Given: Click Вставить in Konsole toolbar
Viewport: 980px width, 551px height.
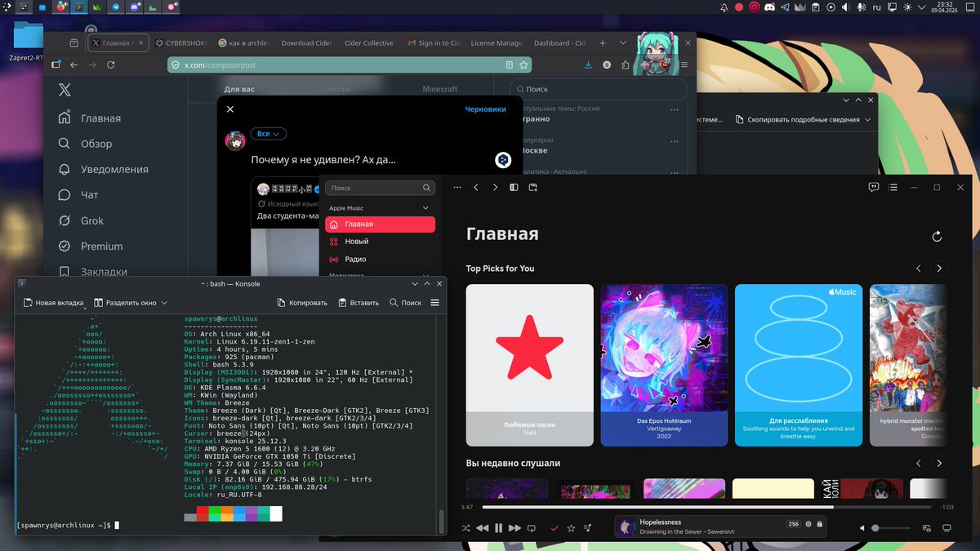Looking at the screenshot, I should 359,302.
